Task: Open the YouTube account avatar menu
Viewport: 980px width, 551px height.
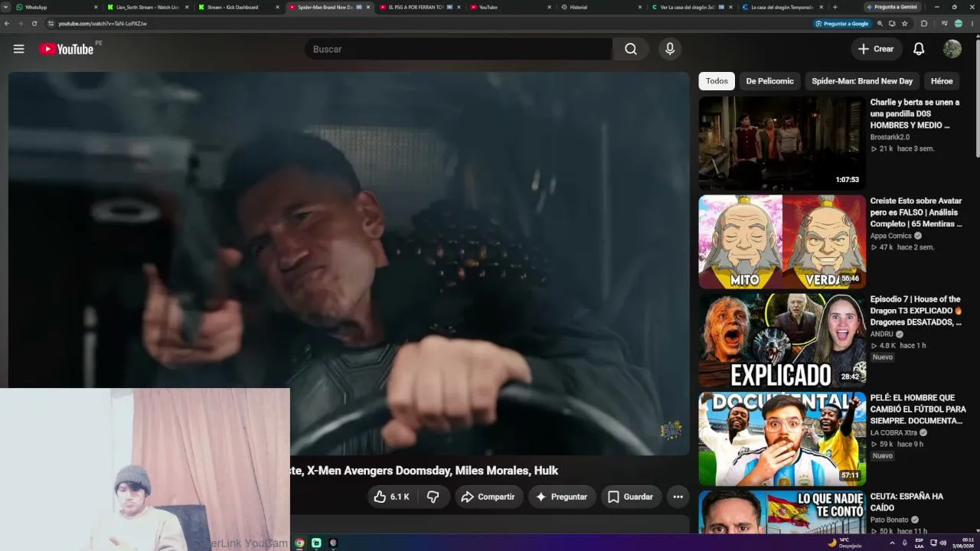Action: tap(952, 49)
